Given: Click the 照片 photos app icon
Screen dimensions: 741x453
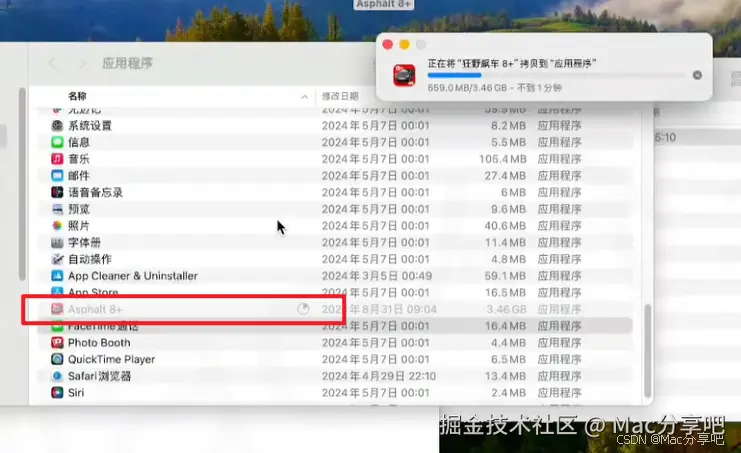Looking at the screenshot, I should 57,226.
